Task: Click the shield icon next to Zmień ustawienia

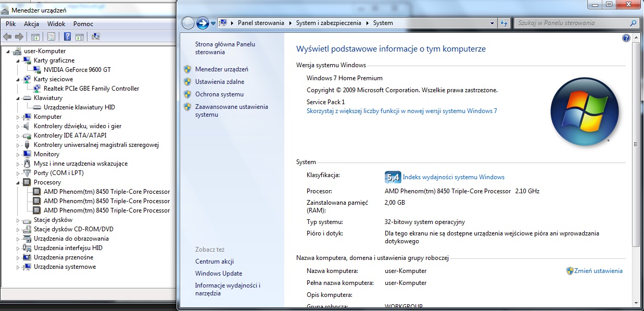Action: click(570, 271)
